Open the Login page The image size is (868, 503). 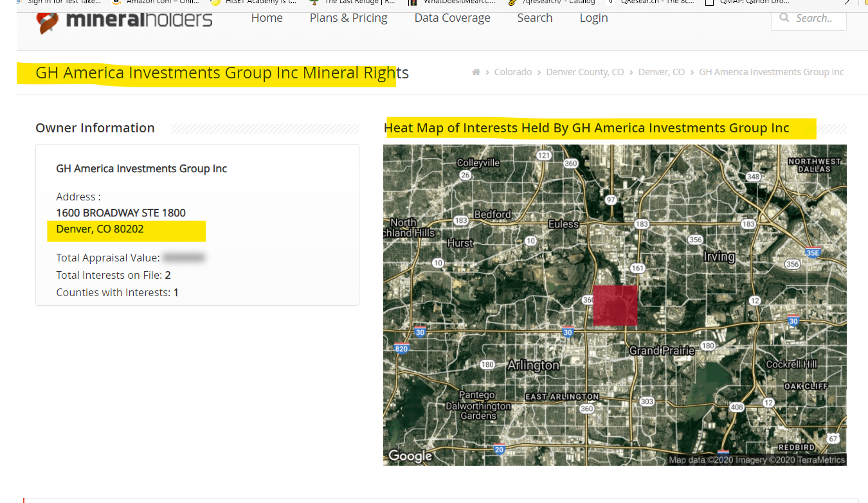(x=593, y=18)
